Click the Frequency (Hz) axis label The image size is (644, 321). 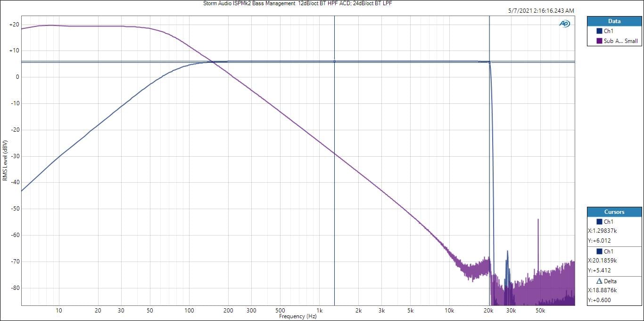click(298, 316)
